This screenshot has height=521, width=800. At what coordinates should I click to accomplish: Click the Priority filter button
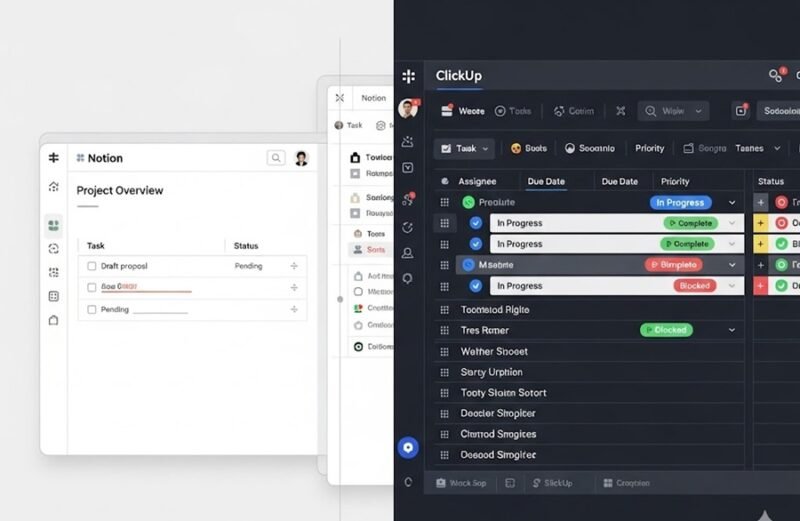click(649, 148)
